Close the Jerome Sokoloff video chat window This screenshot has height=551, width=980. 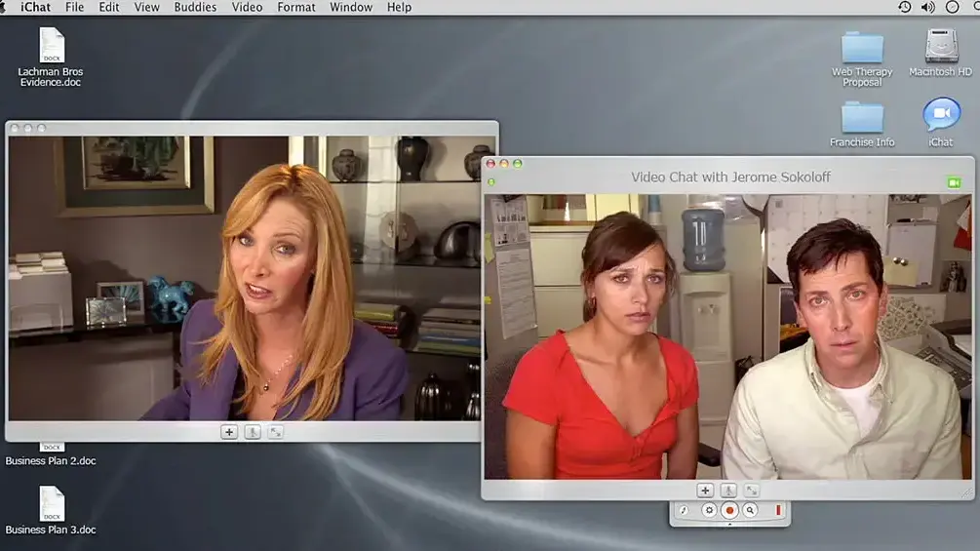point(490,164)
